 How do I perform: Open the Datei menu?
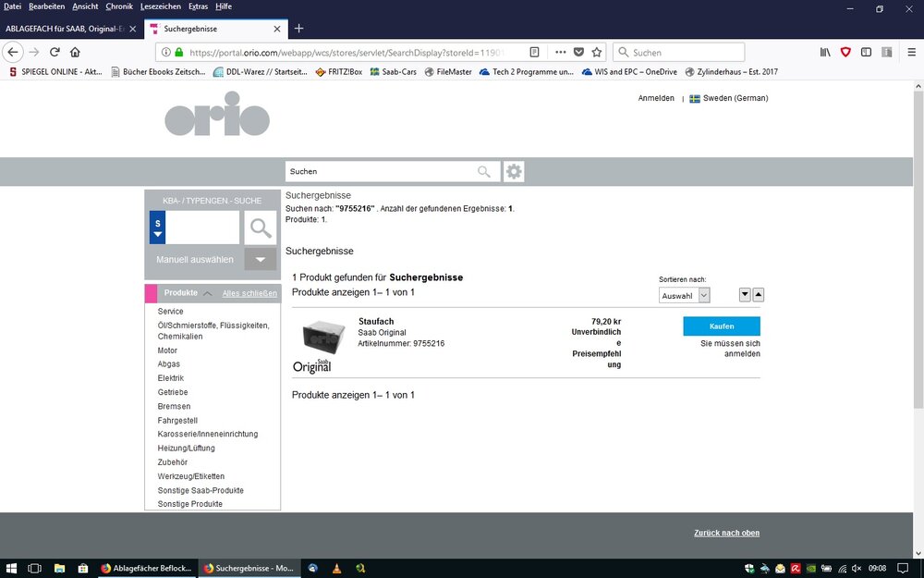tap(12, 6)
